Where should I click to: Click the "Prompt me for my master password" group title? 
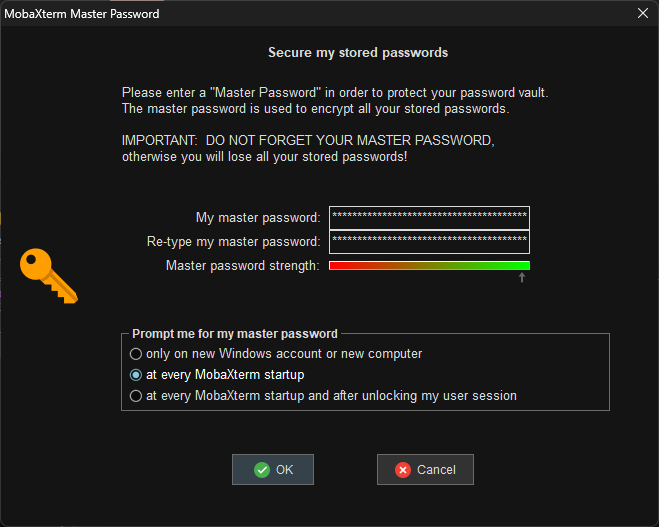click(x=235, y=333)
